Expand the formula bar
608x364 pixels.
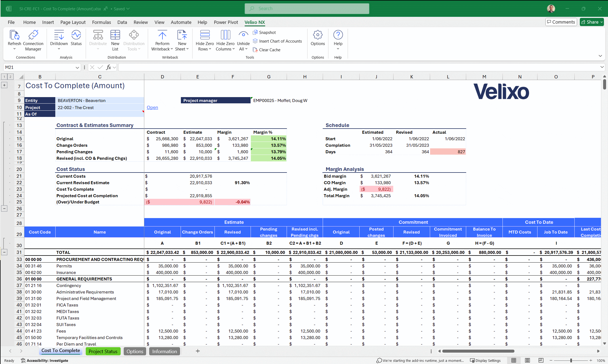(602, 67)
